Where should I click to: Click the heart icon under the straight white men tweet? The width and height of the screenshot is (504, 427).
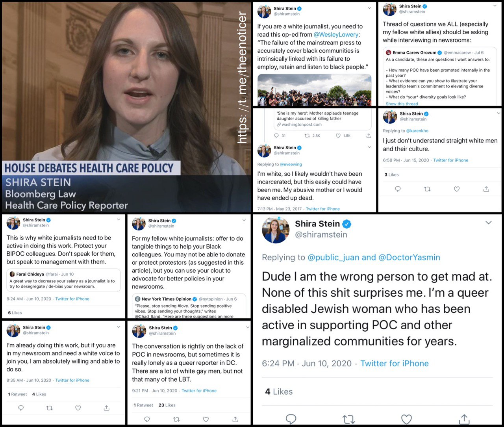457,189
